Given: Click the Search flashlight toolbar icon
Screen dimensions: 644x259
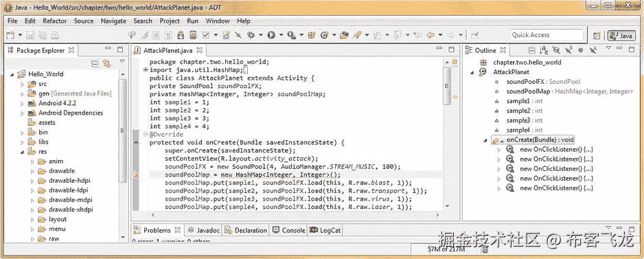Looking at the screenshot, I should [357, 35].
